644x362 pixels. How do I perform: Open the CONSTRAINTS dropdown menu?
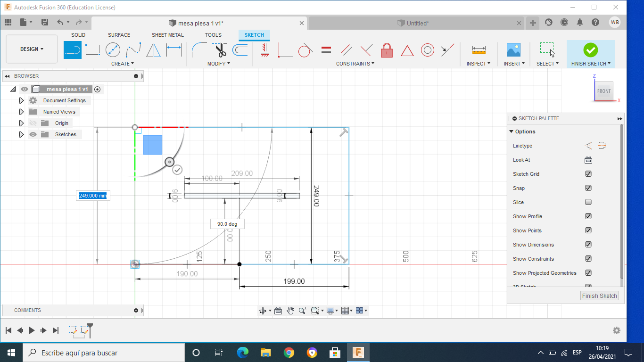point(355,64)
